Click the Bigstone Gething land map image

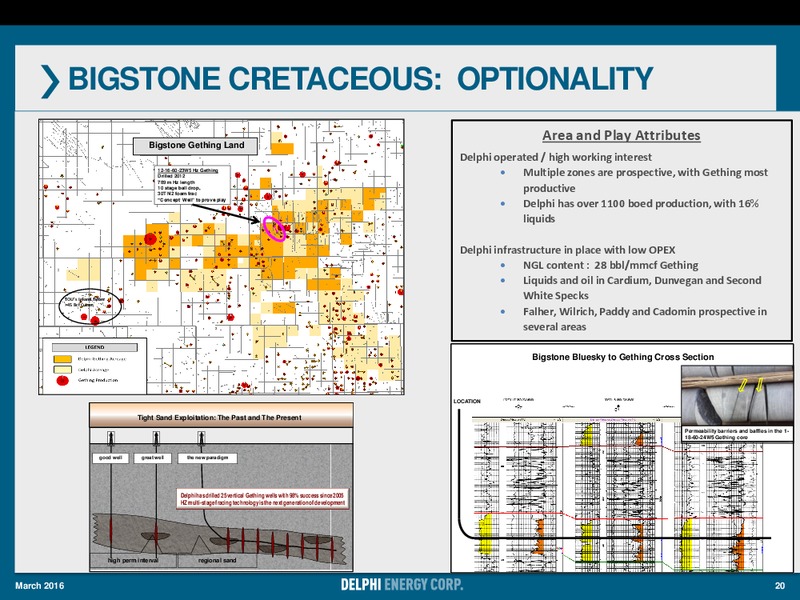(221, 257)
